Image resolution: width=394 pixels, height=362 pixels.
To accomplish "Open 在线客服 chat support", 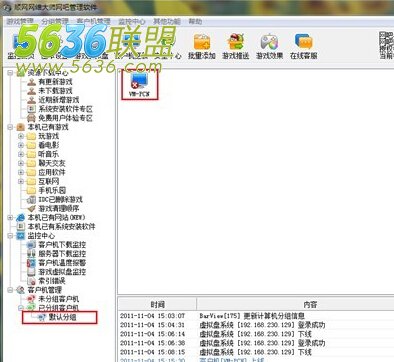I will (x=303, y=46).
